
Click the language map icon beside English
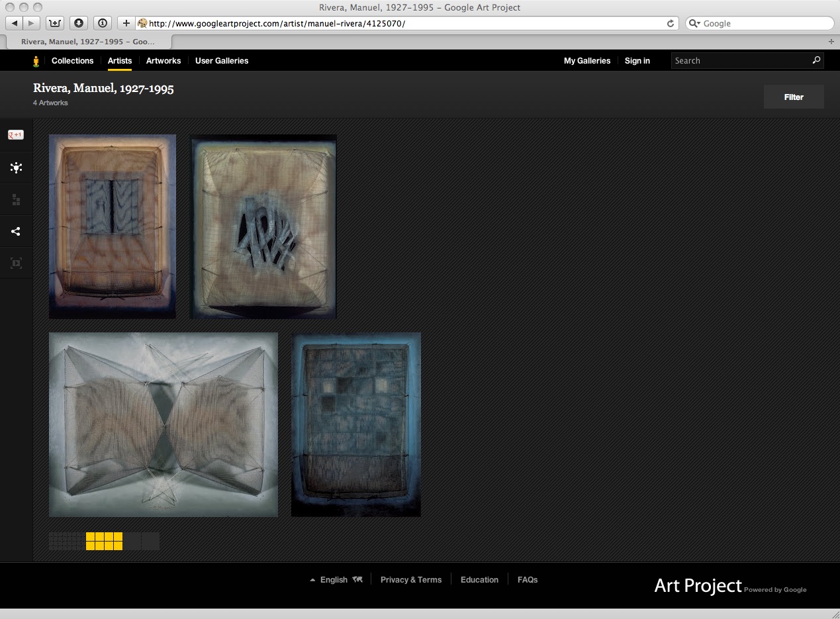[357, 579]
